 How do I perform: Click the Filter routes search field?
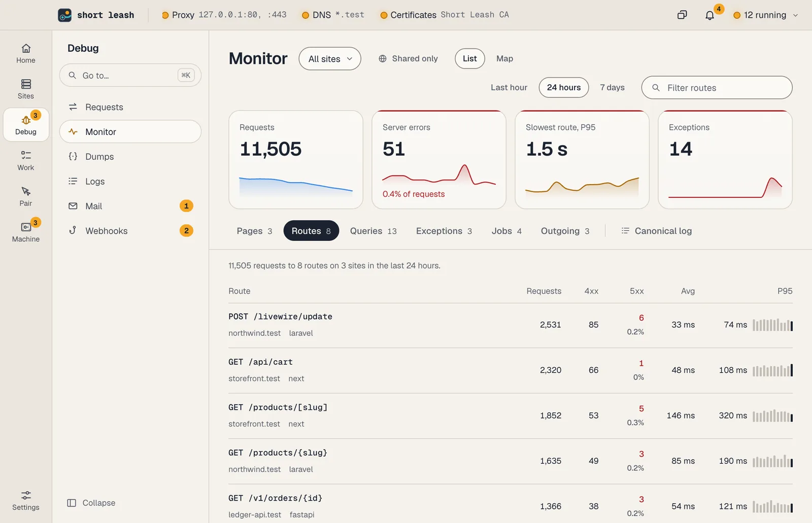coord(717,88)
